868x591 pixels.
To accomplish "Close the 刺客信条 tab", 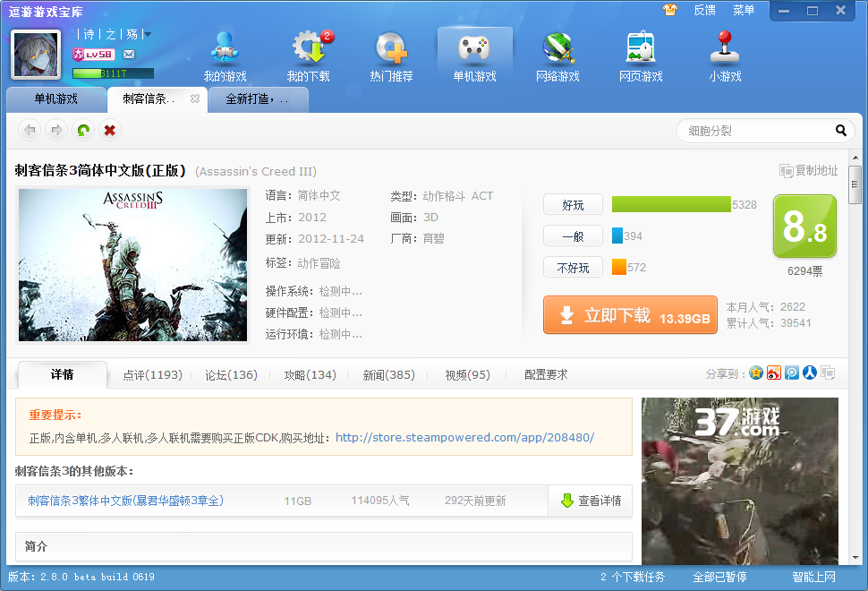I will tap(195, 98).
